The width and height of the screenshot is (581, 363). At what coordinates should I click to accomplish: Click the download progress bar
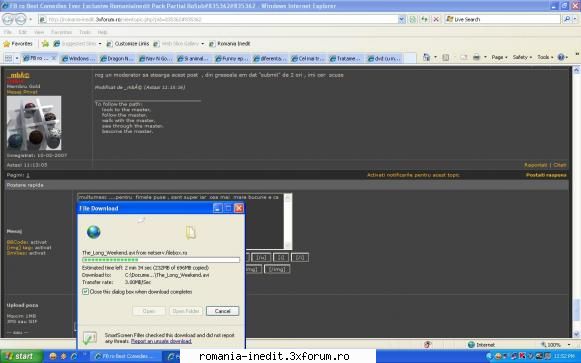pos(160,260)
